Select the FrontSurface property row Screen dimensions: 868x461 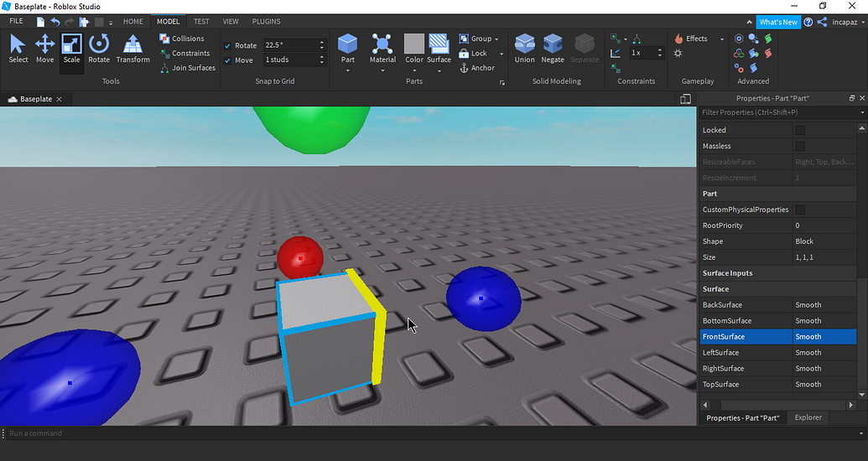point(777,336)
